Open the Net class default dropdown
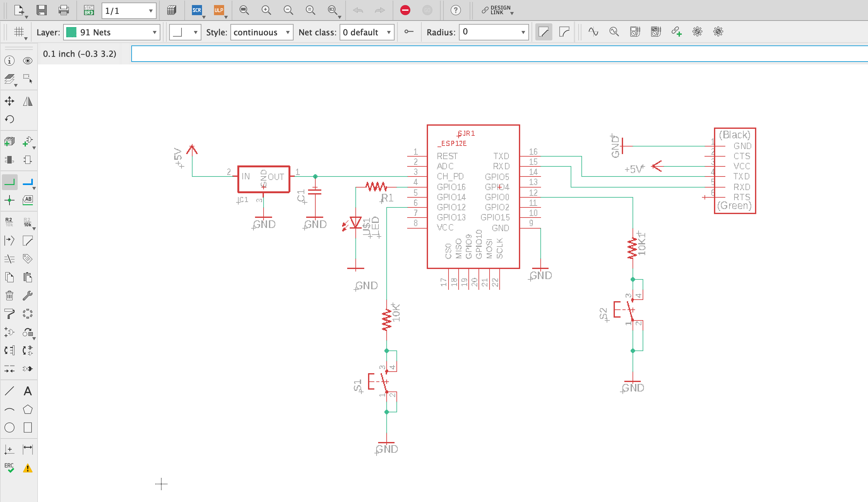Viewport: 868px width, 502px height. 367,33
